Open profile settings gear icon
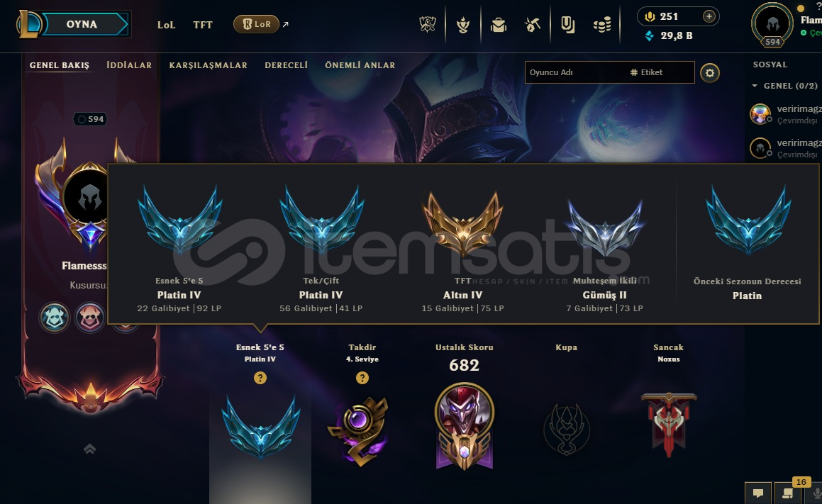 click(x=710, y=73)
